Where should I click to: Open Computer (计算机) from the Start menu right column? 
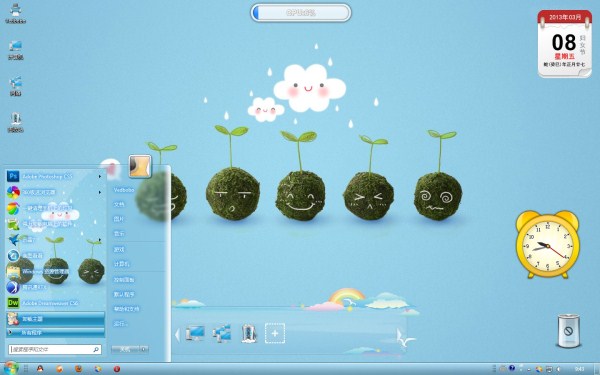(121, 264)
